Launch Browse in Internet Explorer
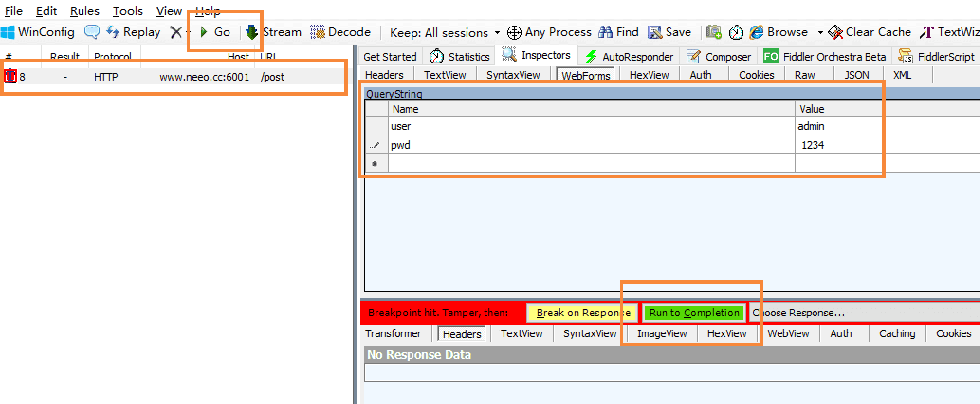Screen dimensions: 980x404 pyautogui.click(x=779, y=32)
